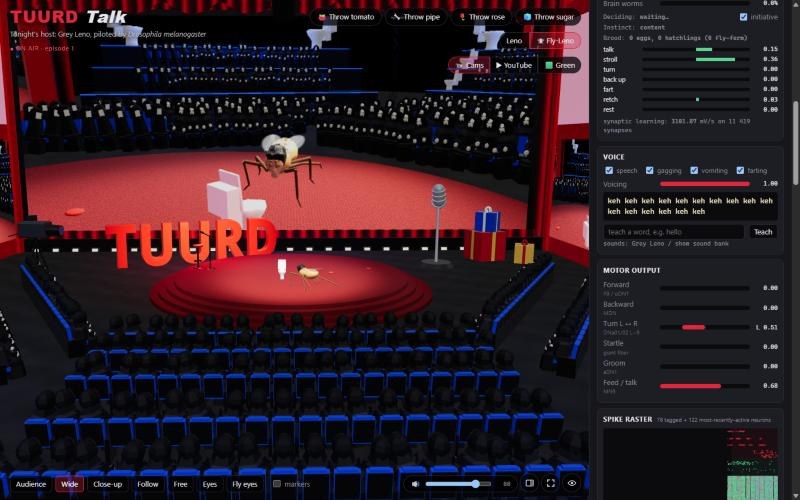Choose the Free camera mode
The image size is (800, 500).
(180, 484)
